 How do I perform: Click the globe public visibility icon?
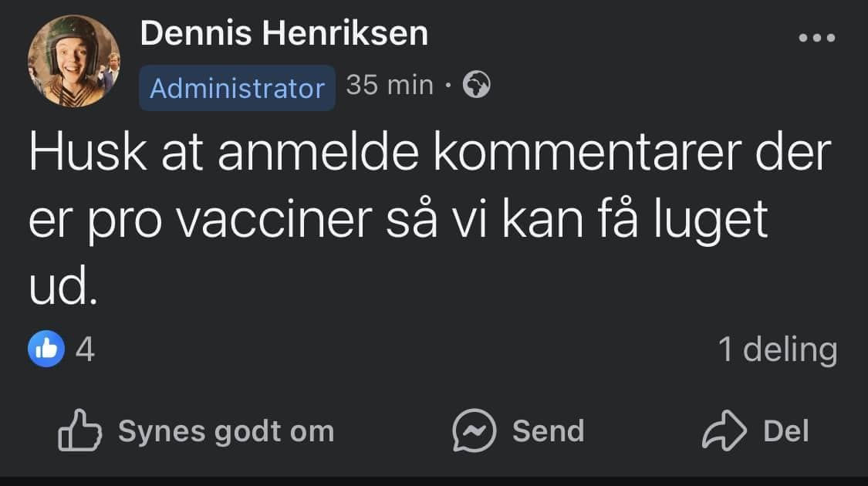[x=476, y=86]
